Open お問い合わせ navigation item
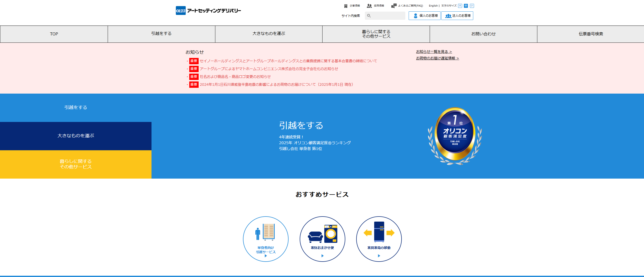The width and height of the screenshot is (644, 277). [483, 34]
